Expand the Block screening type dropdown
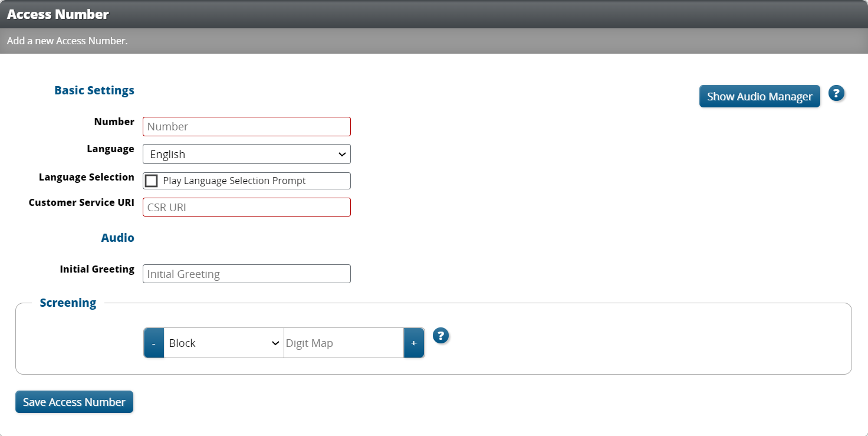868x436 pixels. (223, 343)
